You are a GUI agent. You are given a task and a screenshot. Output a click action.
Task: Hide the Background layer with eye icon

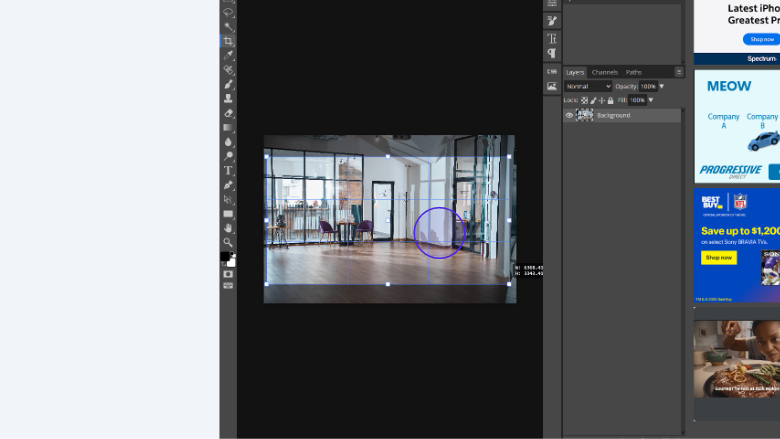click(x=569, y=115)
